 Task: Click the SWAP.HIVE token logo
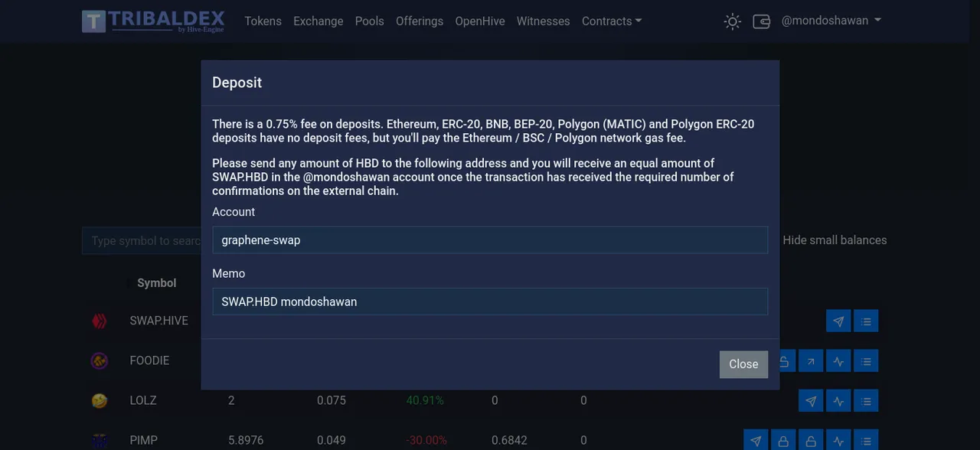[x=100, y=321]
